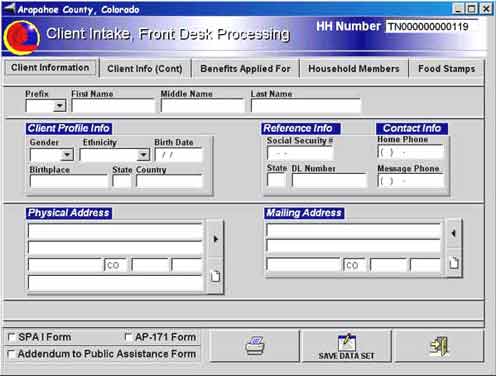Click Physical Address state field showing CO

click(x=116, y=265)
